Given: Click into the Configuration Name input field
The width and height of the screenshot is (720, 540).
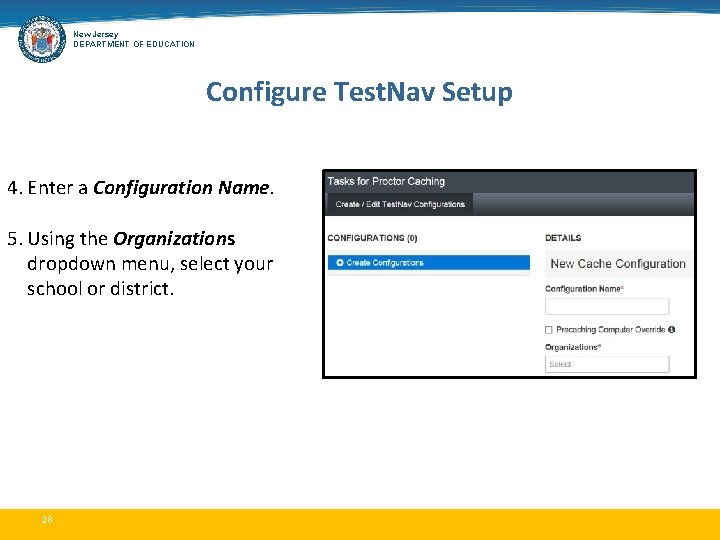Looking at the screenshot, I should point(607,306).
